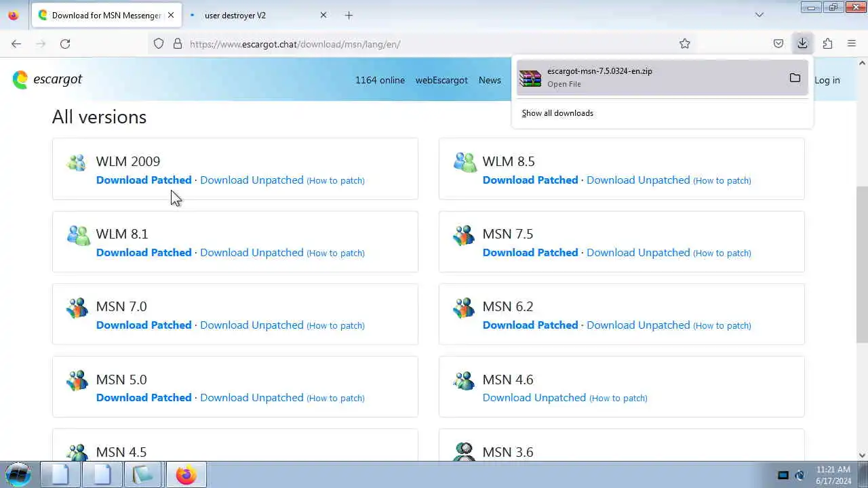Click the escargot logo in header
Image resolution: width=868 pixels, height=488 pixels.
point(47,79)
